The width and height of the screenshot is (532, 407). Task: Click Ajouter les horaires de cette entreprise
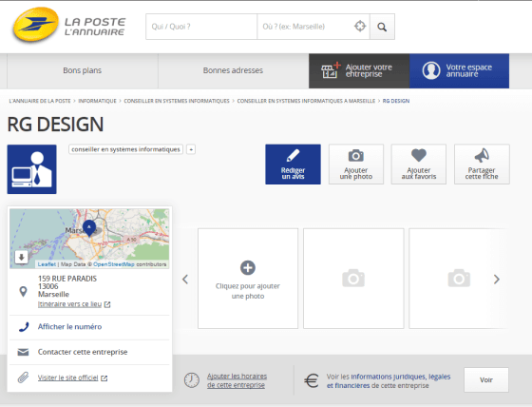[x=237, y=380]
